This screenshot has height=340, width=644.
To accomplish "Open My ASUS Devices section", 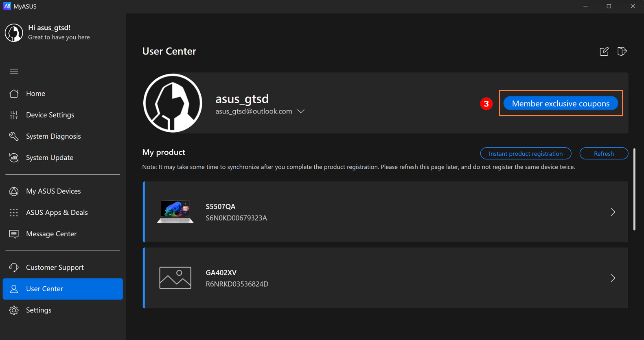I will [53, 191].
